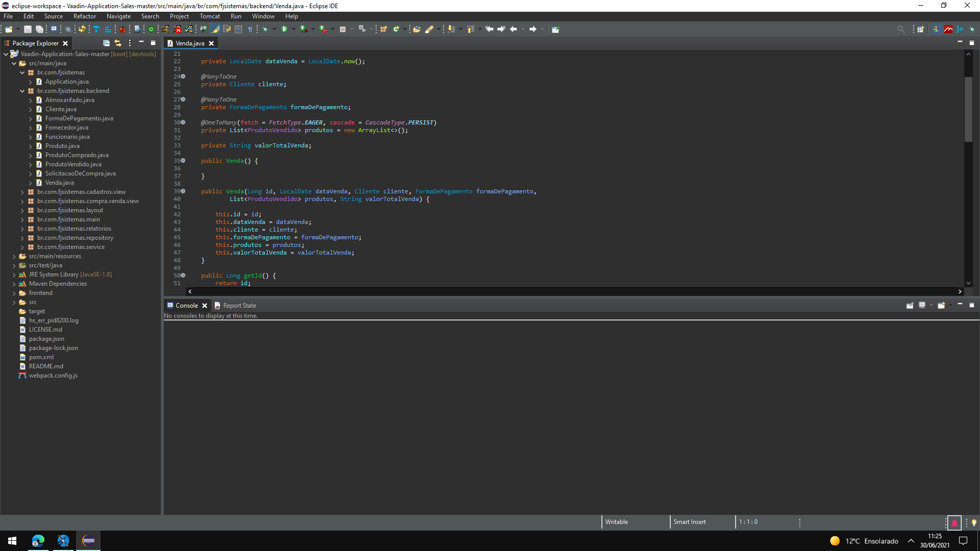Select ProdutoVendido.java in the tree
This screenshot has width=980, height=551.
pyautogui.click(x=73, y=164)
